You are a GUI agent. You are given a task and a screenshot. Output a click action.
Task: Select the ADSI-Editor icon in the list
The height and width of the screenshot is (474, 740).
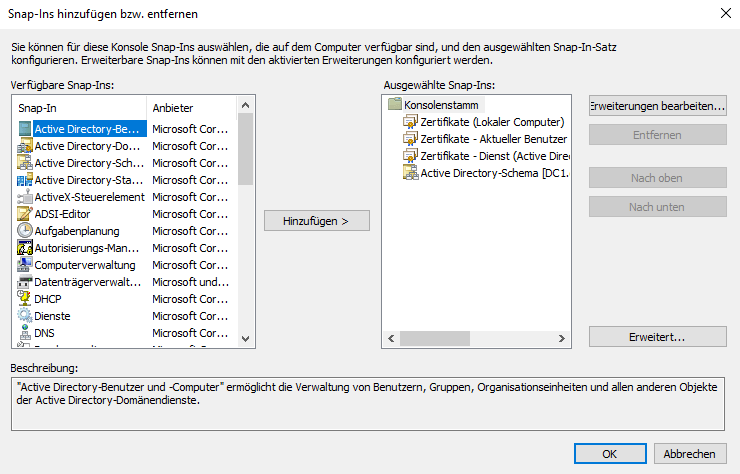pyautogui.click(x=25, y=214)
